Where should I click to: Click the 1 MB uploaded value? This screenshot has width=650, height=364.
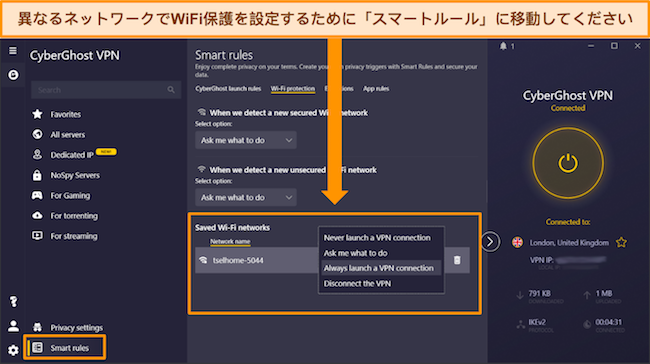coord(604,294)
